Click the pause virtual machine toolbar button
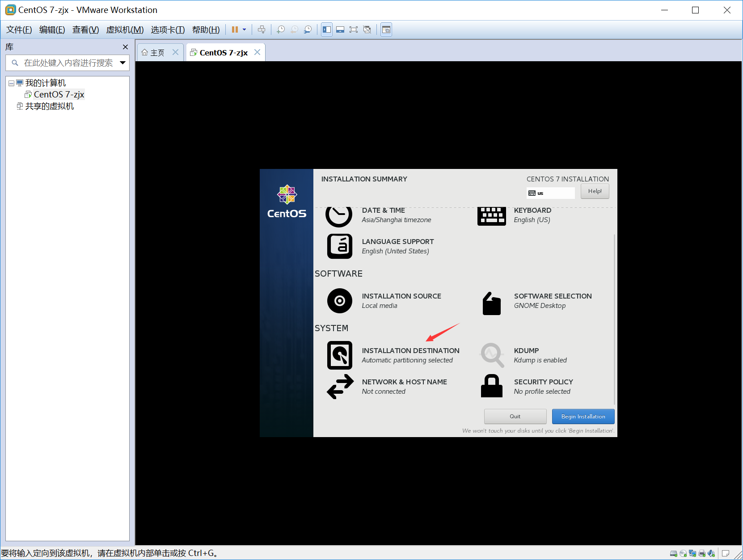The width and height of the screenshot is (743, 560). point(235,30)
